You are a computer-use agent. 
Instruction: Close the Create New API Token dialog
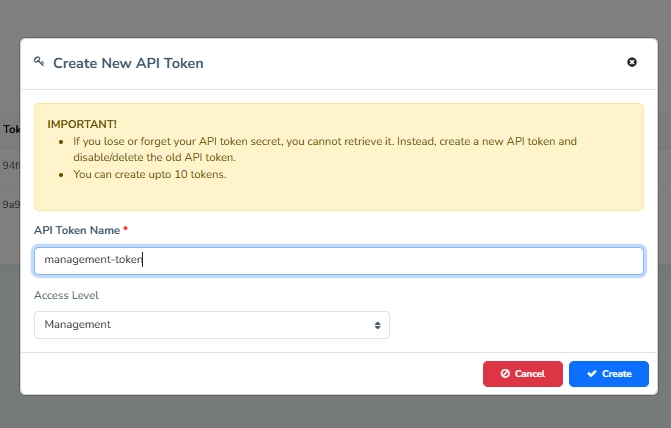coord(632,62)
